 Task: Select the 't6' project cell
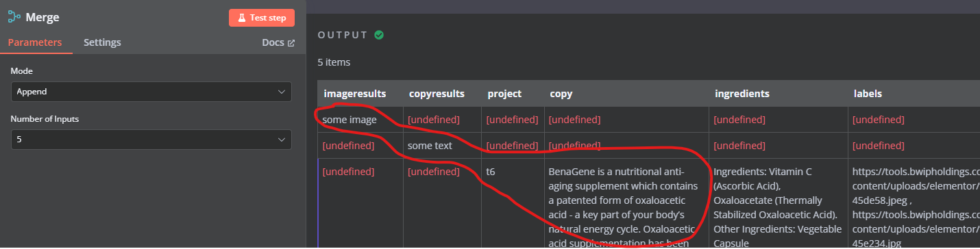[513, 204]
